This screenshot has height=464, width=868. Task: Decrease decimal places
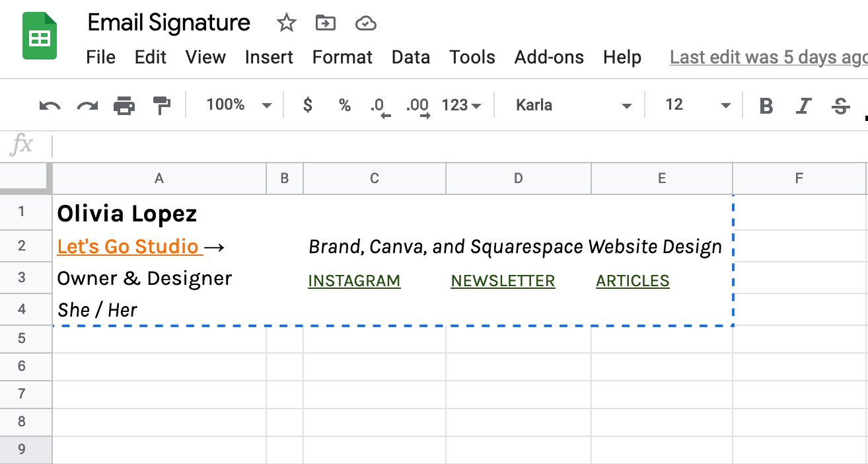380,106
